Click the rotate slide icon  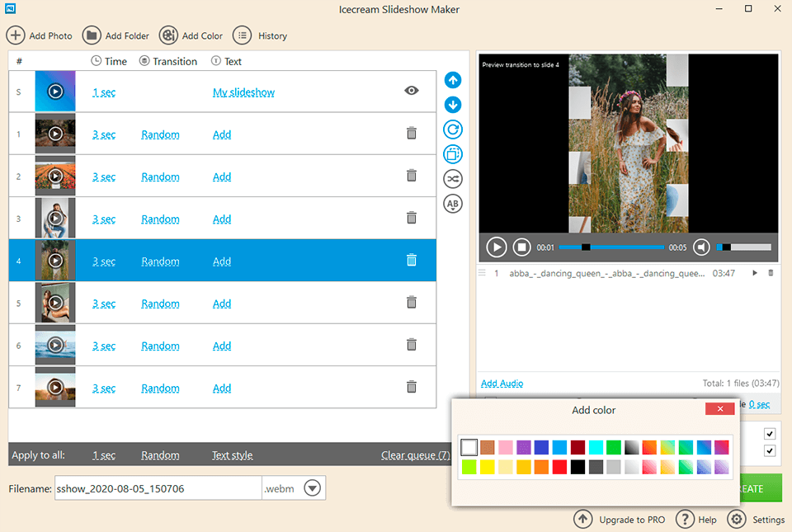click(x=453, y=129)
